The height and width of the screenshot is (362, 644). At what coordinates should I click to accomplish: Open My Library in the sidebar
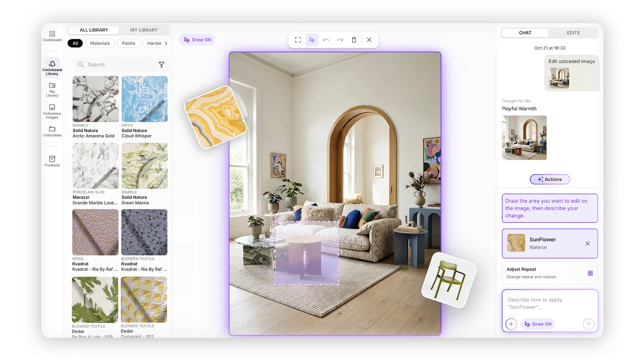point(52,90)
